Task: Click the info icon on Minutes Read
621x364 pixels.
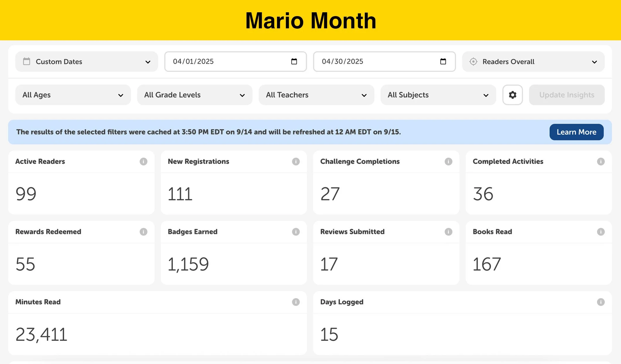Action: (x=296, y=302)
